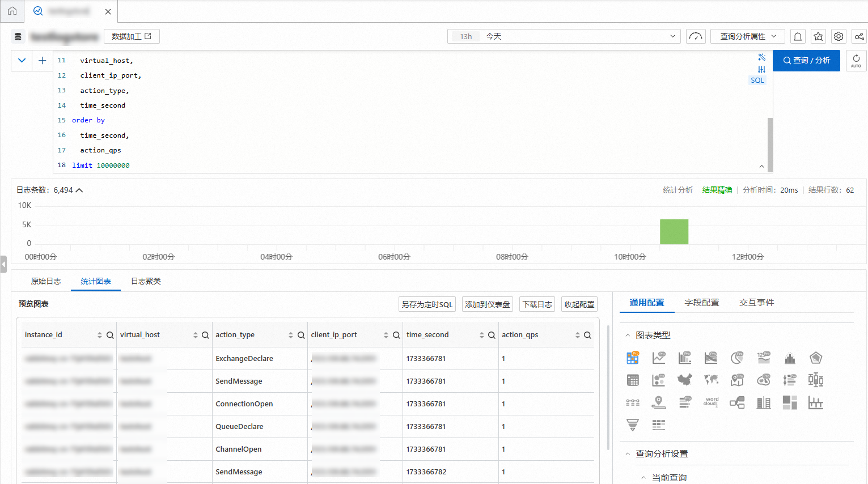This screenshot has width=868, height=484.
Task: Collapse the 图表类型 section
Action: 628,335
